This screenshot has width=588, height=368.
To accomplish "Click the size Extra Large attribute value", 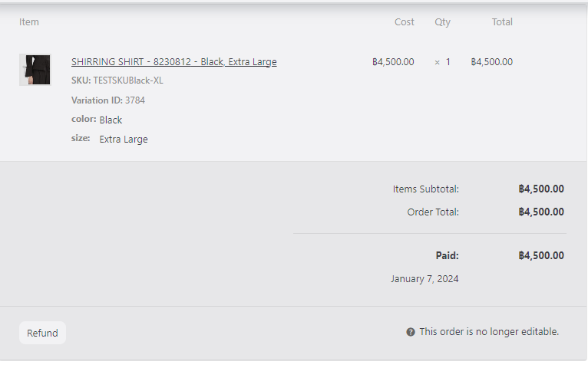I will coord(124,140).
